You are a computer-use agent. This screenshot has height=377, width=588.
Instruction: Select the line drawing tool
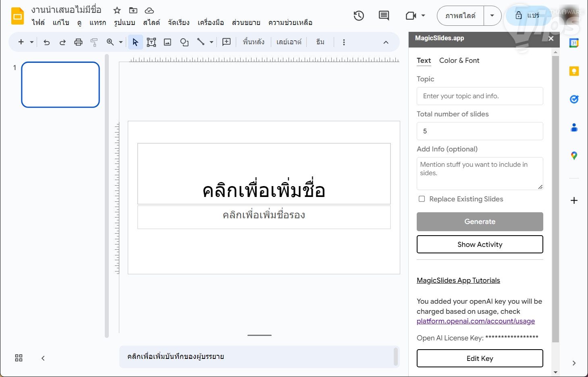(201, 42)
